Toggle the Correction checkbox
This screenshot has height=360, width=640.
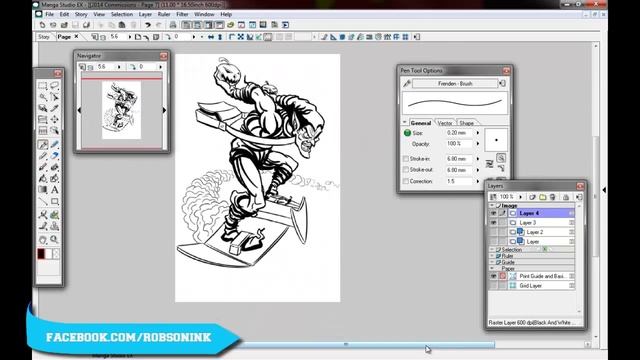(x=406, y=181)
